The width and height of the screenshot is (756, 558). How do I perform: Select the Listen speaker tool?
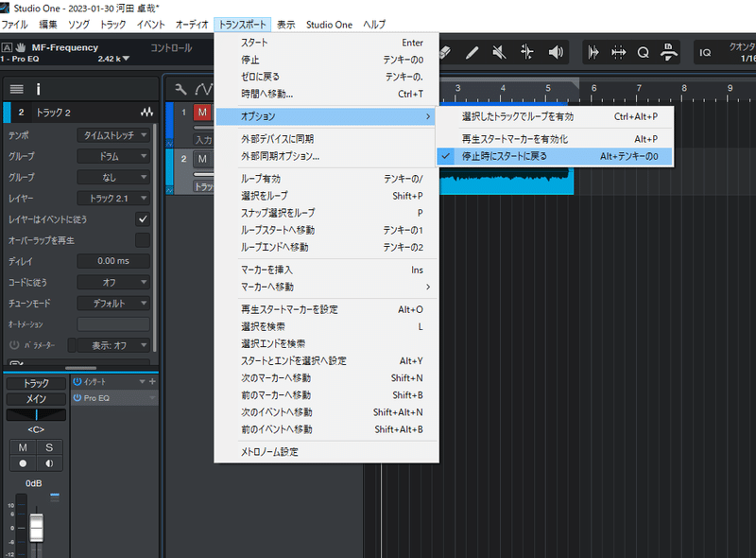(x=556, y=52)
